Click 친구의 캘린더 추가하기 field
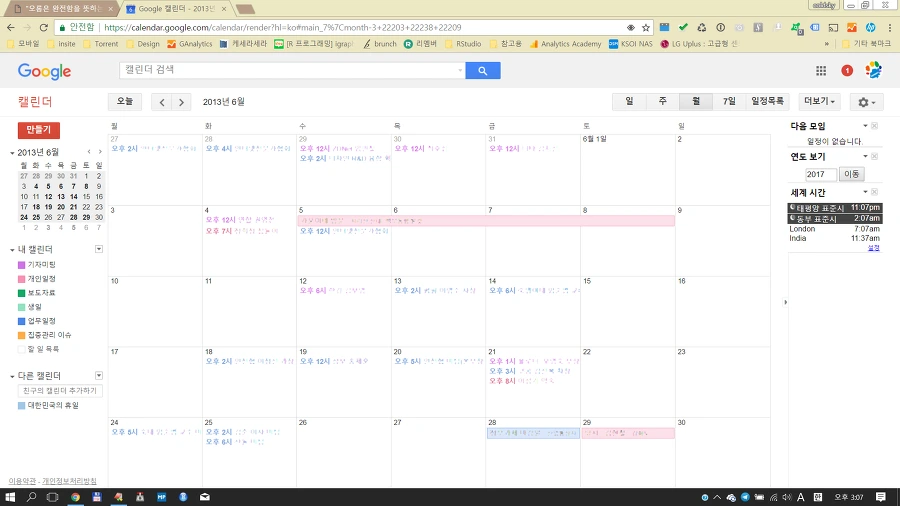900x506 pixels. click(x=60, y=391)
